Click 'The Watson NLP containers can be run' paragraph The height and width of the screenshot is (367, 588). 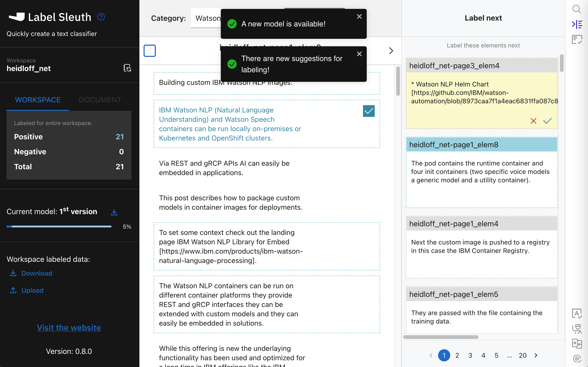[x=267, y=304]
